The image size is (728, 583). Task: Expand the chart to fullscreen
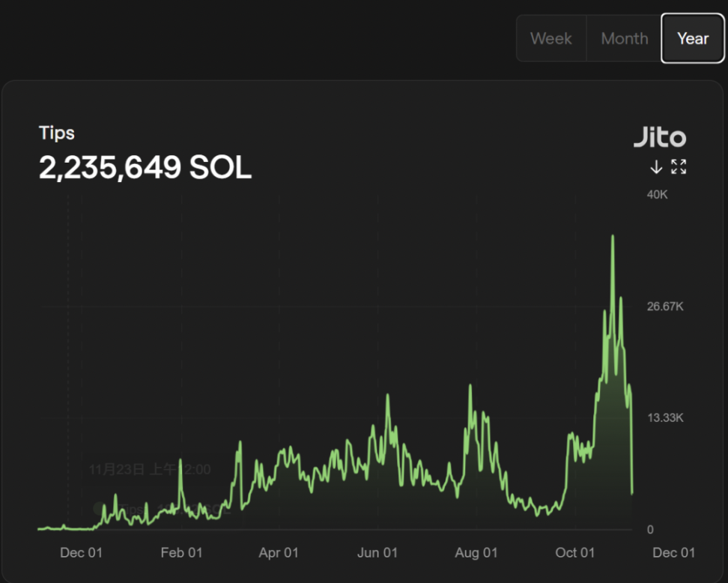679,167
